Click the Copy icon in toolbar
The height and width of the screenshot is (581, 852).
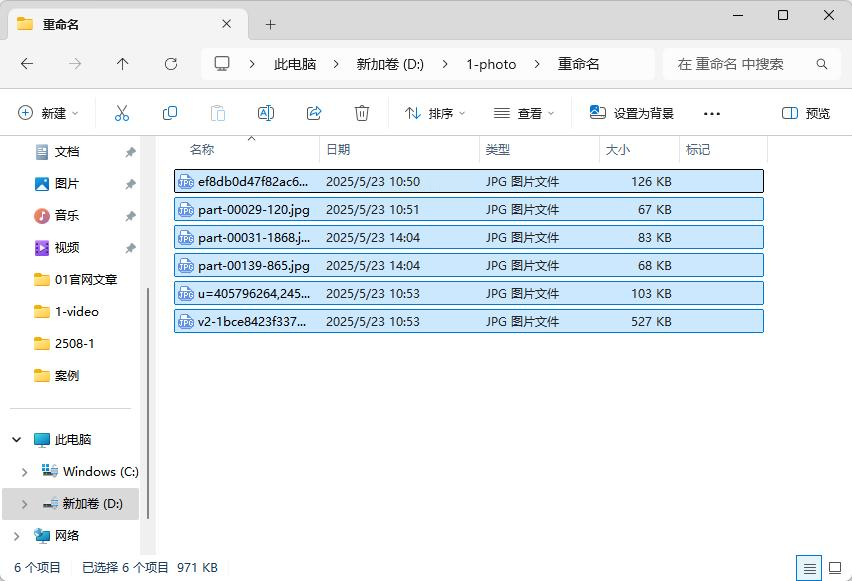pyautogui.click(x=170, y=113)
